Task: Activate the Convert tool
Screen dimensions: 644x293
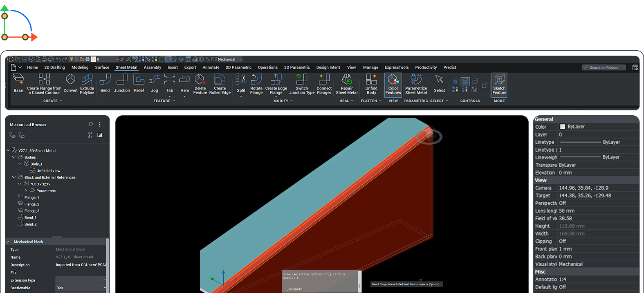Action: (x=70, y=83)
